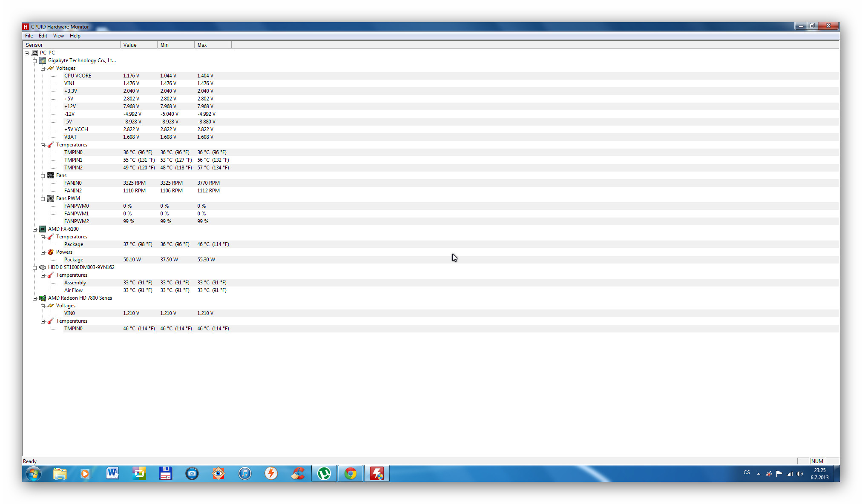Click the network signal tray icon
862x504 pixels.
pos(790,474)
